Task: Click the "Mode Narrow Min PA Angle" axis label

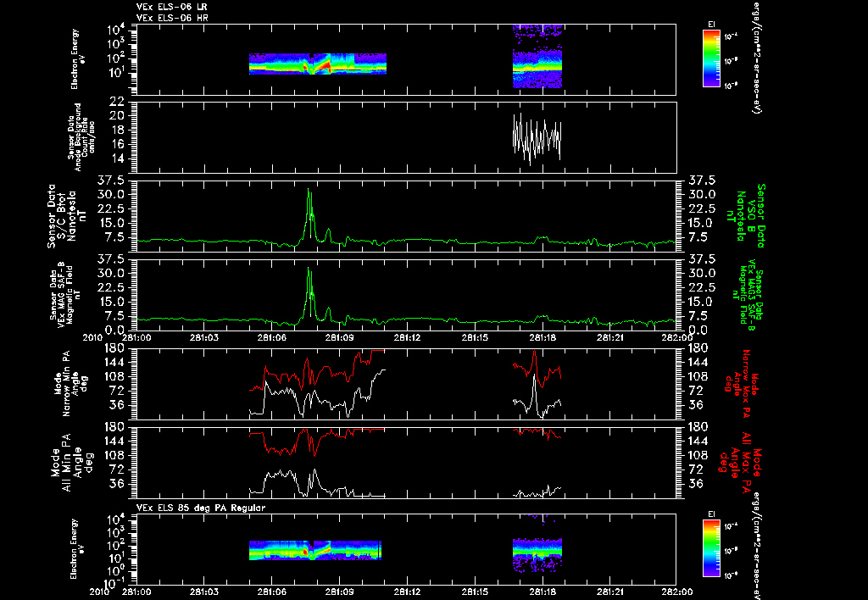Action: pyautogui.click(x=70, y=383)
